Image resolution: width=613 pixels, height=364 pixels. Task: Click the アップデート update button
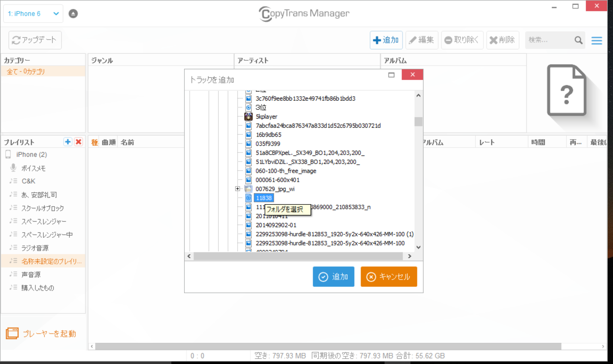(x=35, y=40)
